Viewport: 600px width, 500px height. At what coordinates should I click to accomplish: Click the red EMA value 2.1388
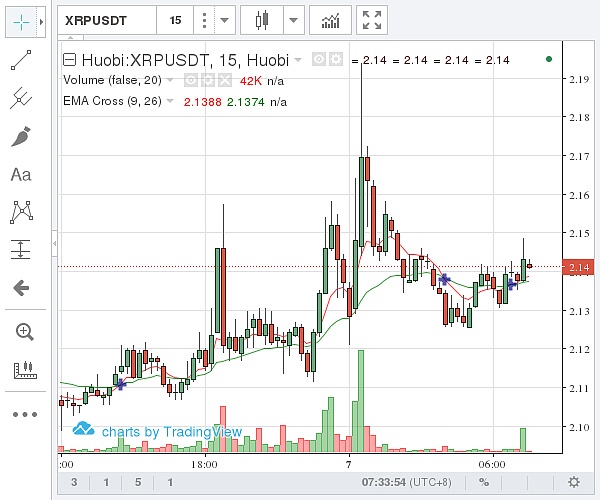(x=202, y=102)
